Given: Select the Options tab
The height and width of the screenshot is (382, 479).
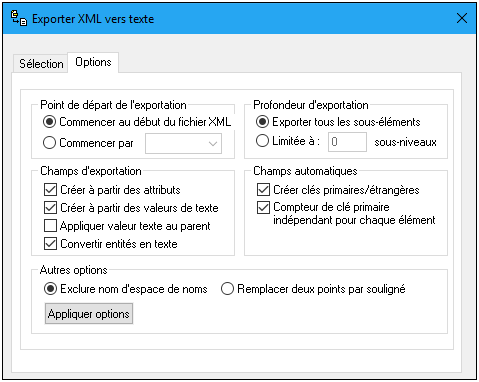Looking at the screenshot, I should pos(93,62).
